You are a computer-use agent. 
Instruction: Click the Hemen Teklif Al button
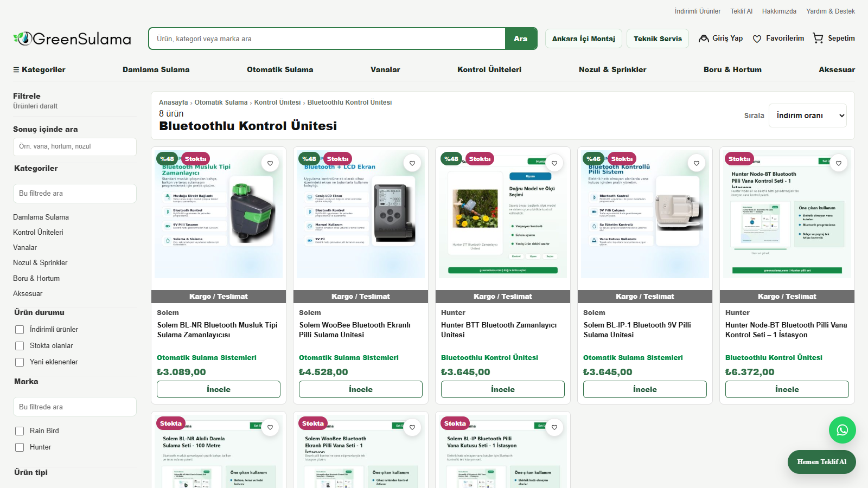point(822,462)
